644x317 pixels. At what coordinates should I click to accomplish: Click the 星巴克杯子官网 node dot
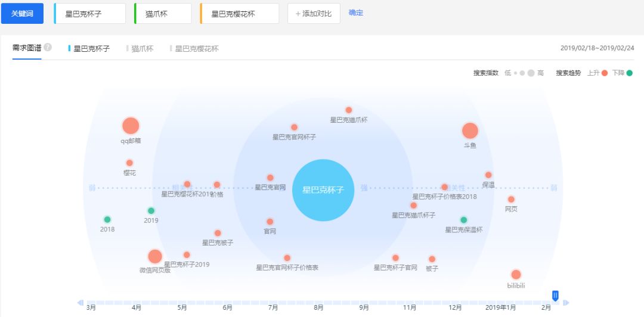coord(395,258)
